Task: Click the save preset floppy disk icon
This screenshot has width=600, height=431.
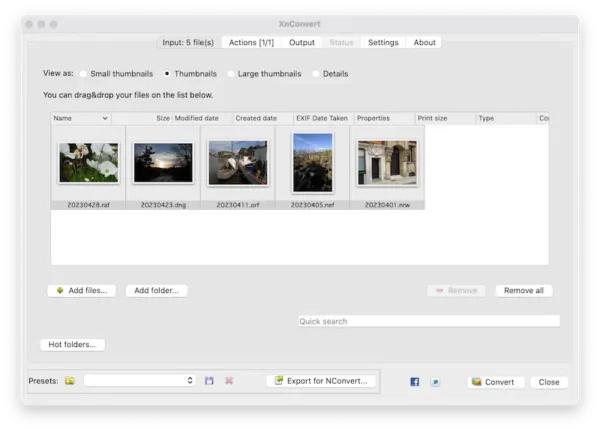Action: point(209,380)
